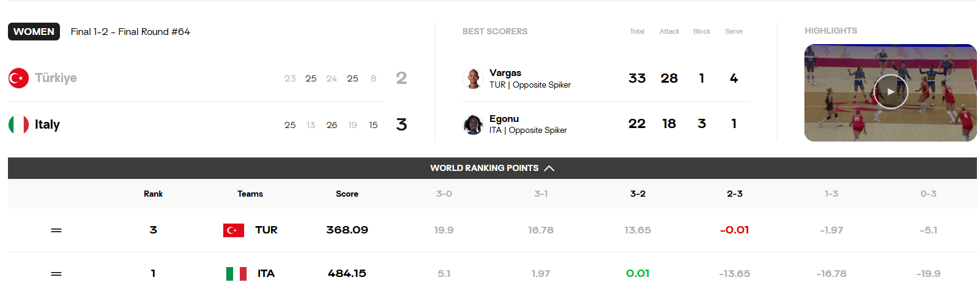Click the World Ranking Points header bar
The width and height of the screenshot is (980, 299).
point(492,168)
